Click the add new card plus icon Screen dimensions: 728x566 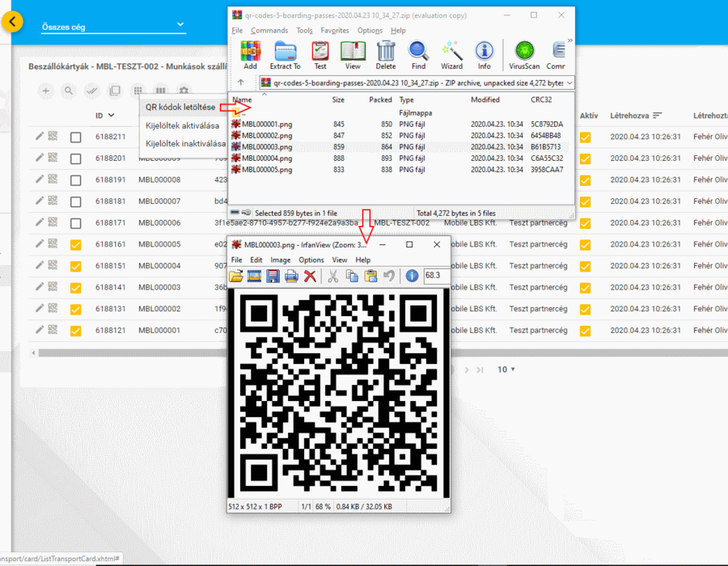click(x=45, y=91)
